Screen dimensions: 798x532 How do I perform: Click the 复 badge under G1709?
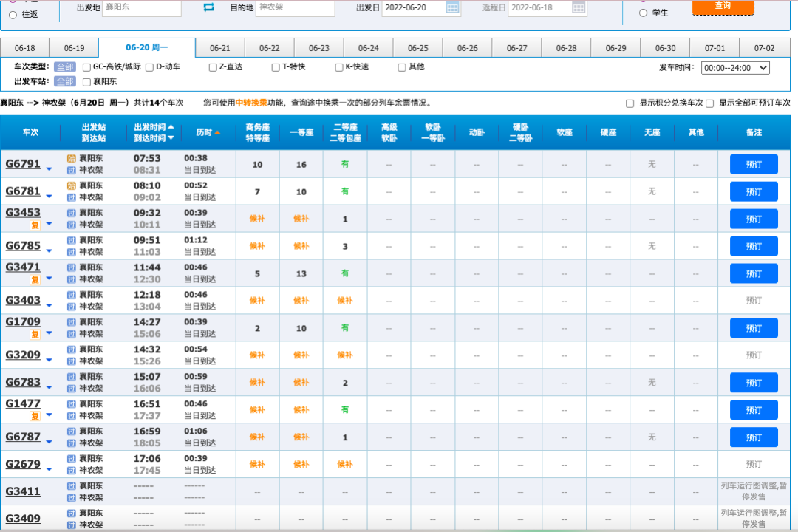coord(35,334)
